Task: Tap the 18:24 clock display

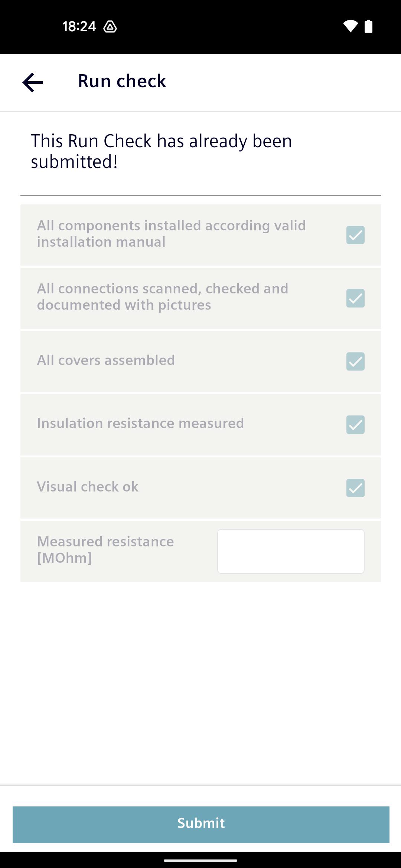Action: (79, 27)
